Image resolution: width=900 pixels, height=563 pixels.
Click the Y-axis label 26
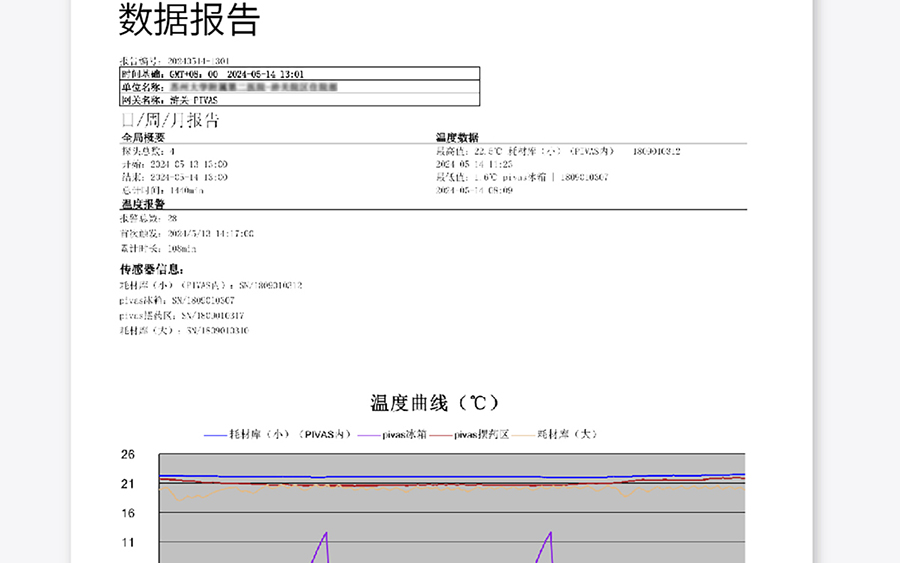(128, 454)
